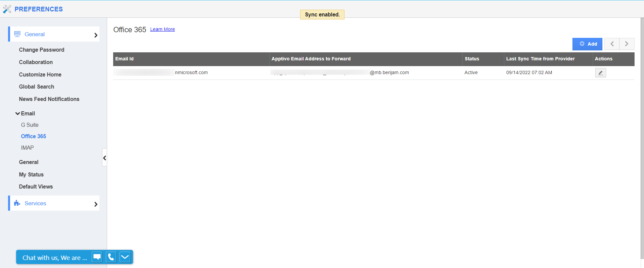The width and height of the screenshot is (644, 268).
Task: Click the Office 365 page heading
Action: coord(130,30)
